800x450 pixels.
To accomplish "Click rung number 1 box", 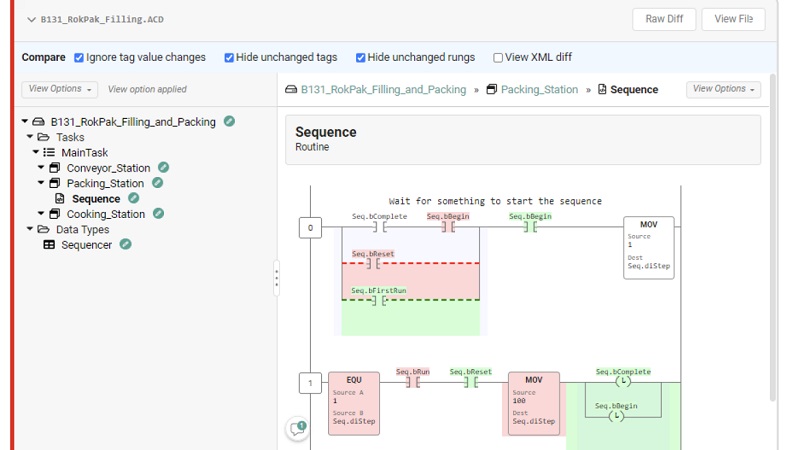I will point(310,383).
